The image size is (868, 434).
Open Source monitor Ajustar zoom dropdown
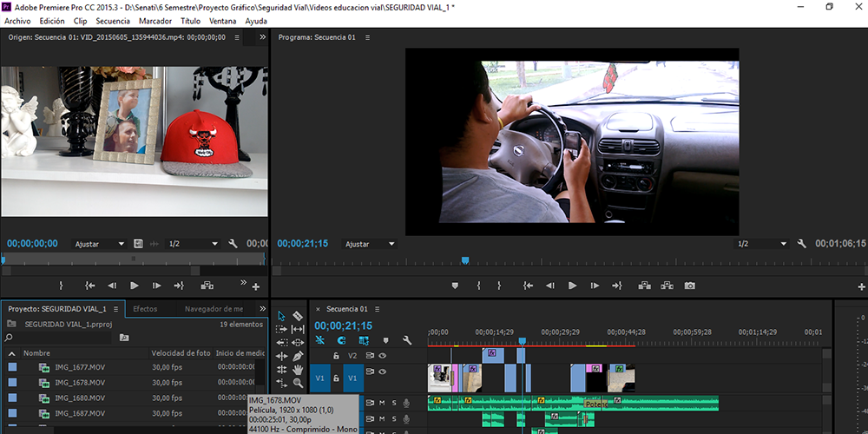100,244
